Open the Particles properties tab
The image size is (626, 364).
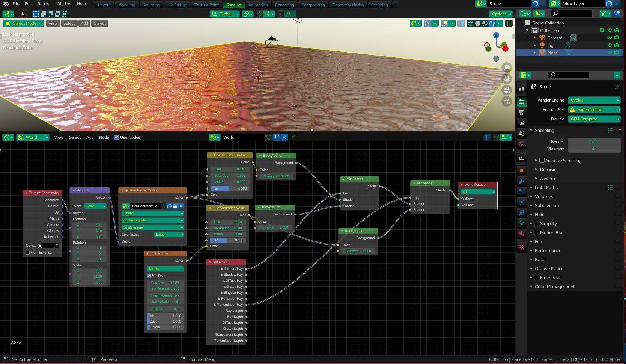coord(521,192)
